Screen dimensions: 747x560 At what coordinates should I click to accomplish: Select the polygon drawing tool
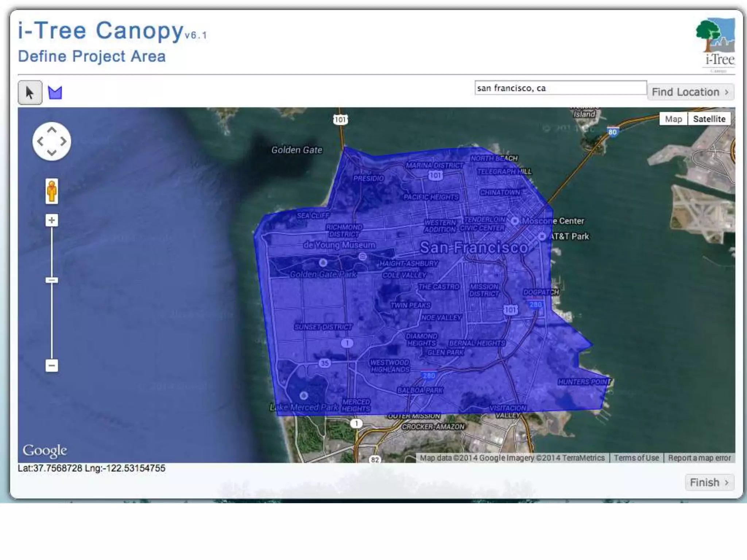pos(55,93)
